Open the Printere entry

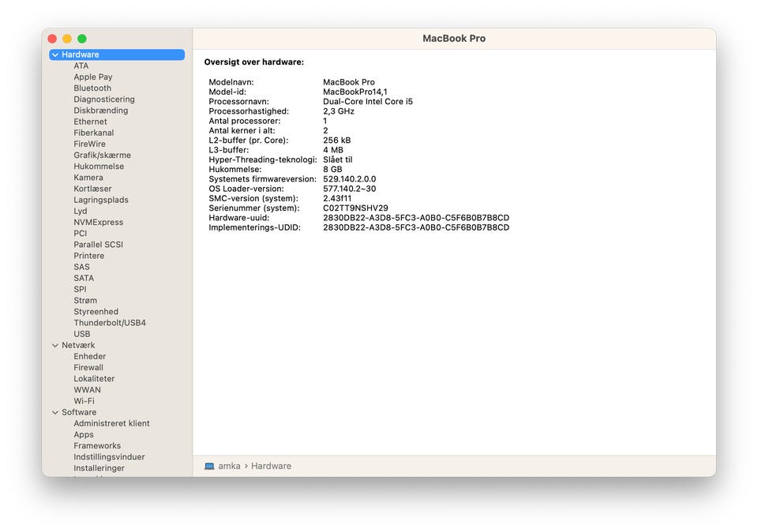[x=89, y=256]
